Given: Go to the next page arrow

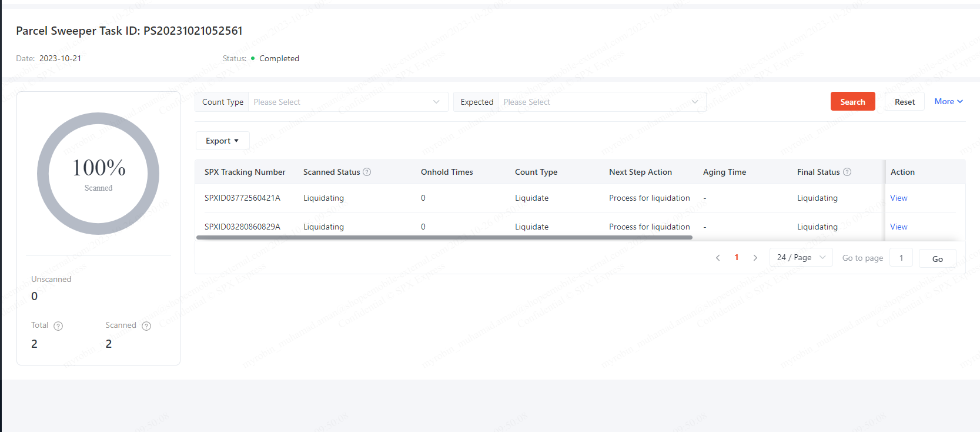Looking at the screenshot, I should click(x=755, y=258).
